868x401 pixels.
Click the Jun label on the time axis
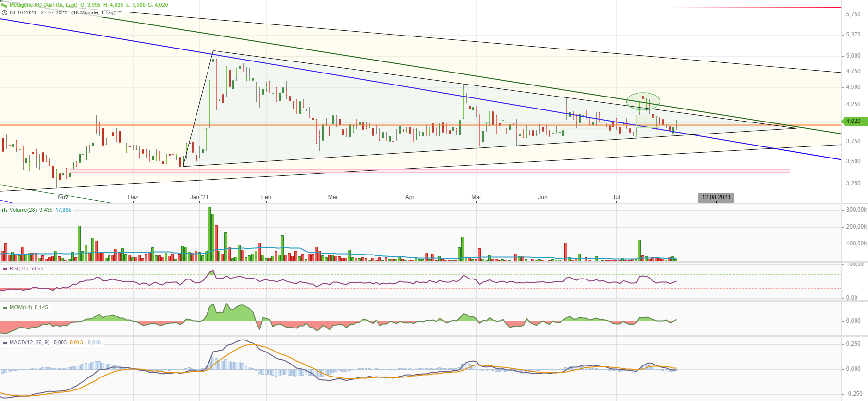pyautogui.click(x=543, y=197)
